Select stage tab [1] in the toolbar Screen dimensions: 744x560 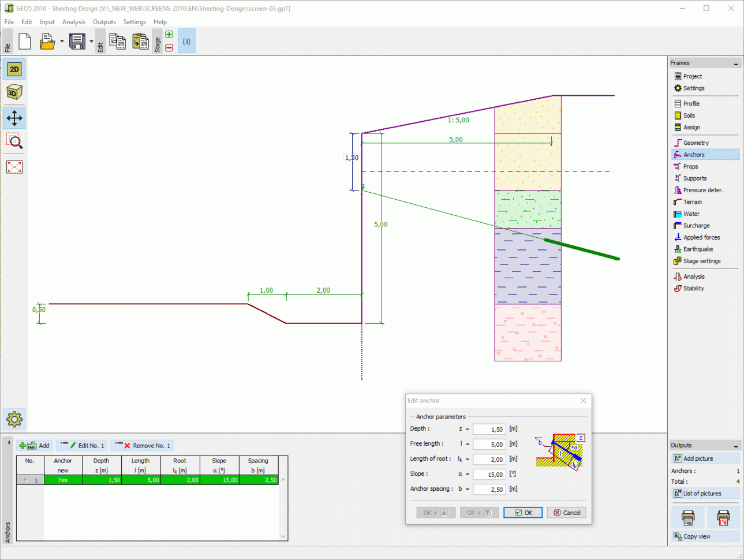point(186,40)
